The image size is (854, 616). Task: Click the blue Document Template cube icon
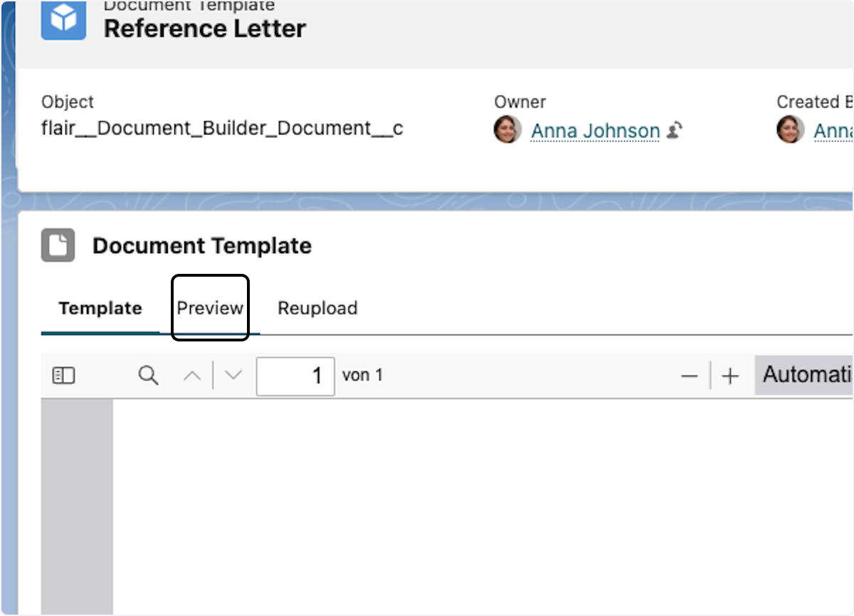coord(63,19)
